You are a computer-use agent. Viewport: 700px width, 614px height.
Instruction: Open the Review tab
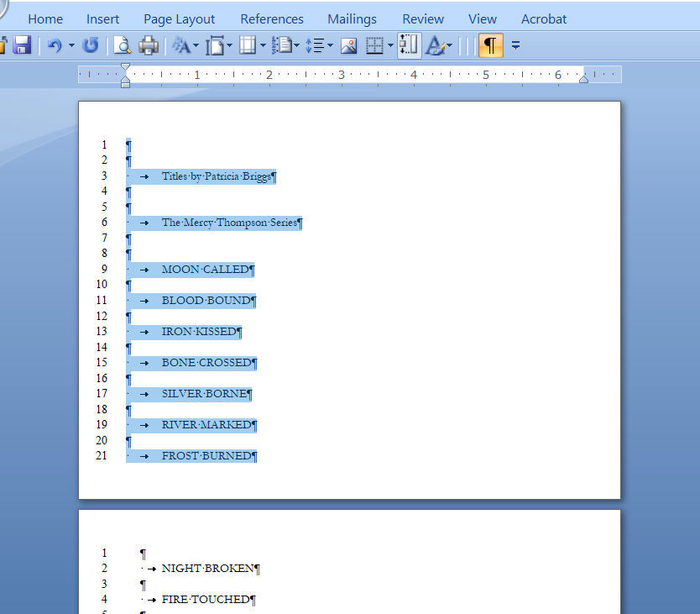[423, 19]
